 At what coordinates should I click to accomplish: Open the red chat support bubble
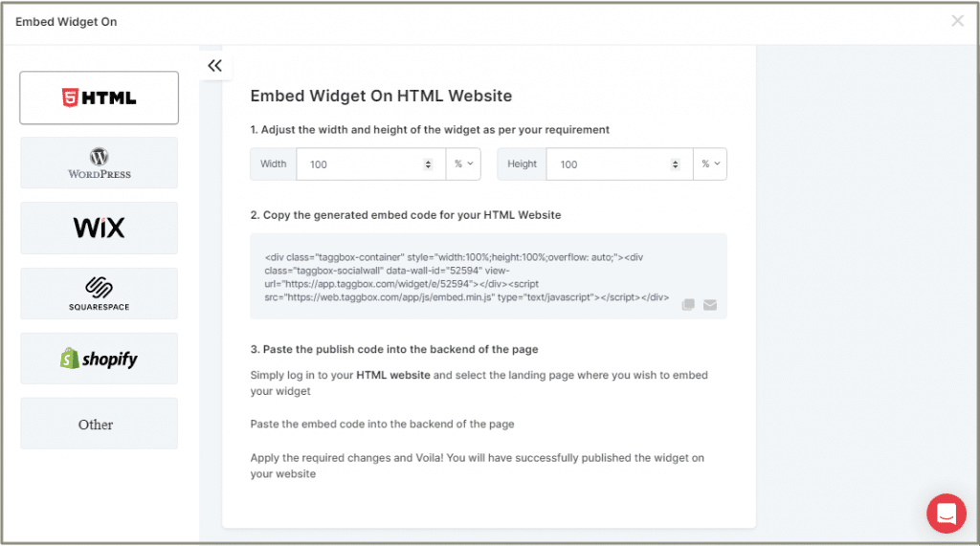(946, 513)
